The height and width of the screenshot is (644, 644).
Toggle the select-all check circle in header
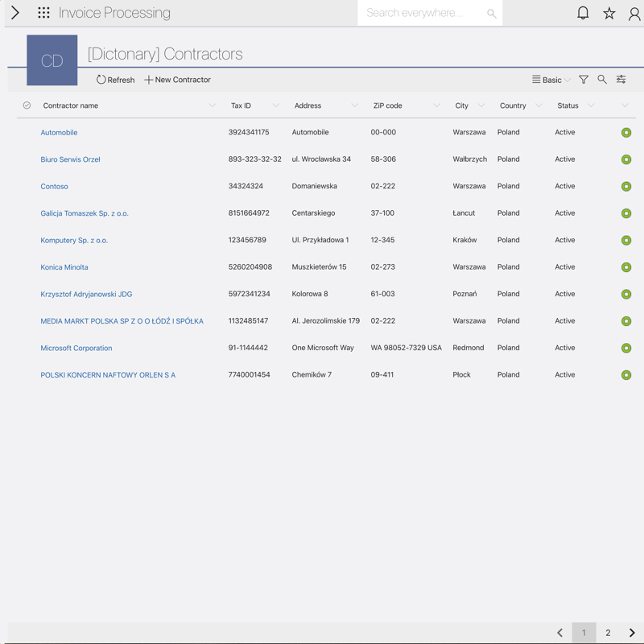coord(27,105)
